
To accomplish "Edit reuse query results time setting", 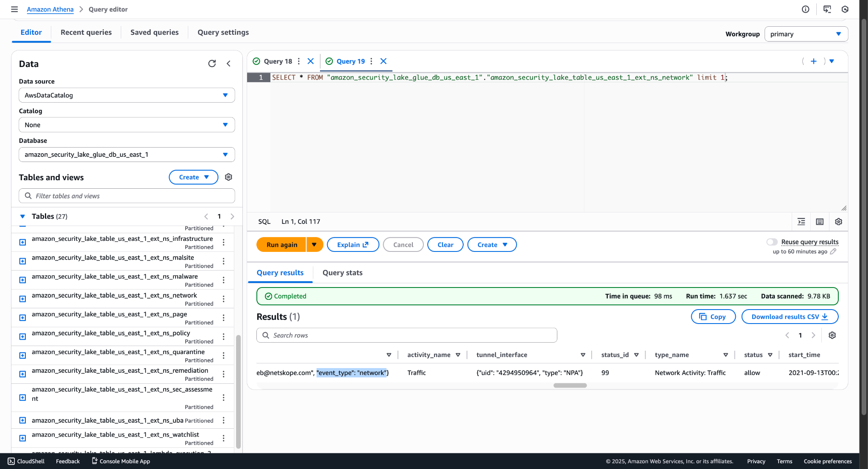I will click(833, 251).
